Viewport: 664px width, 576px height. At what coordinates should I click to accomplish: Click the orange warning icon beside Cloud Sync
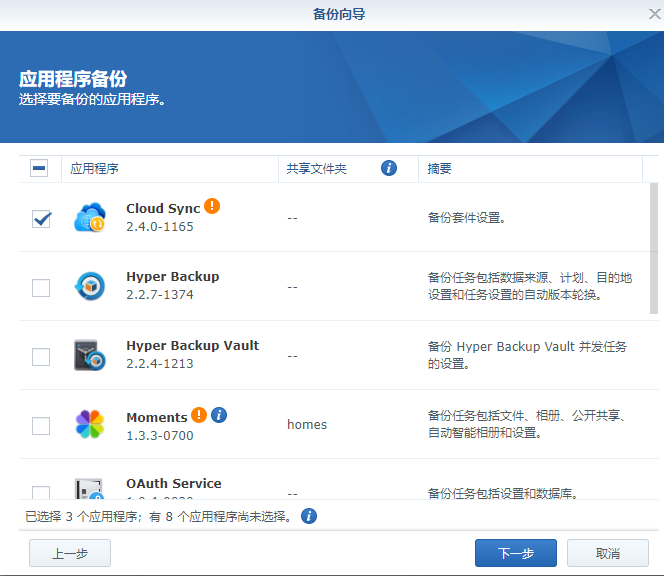pos(212,206)
